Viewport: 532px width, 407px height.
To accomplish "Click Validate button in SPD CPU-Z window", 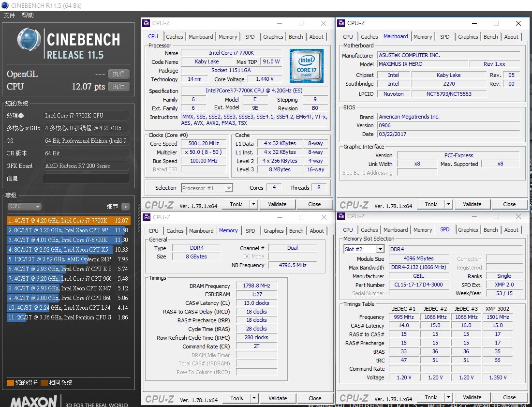I will point(472,397).
